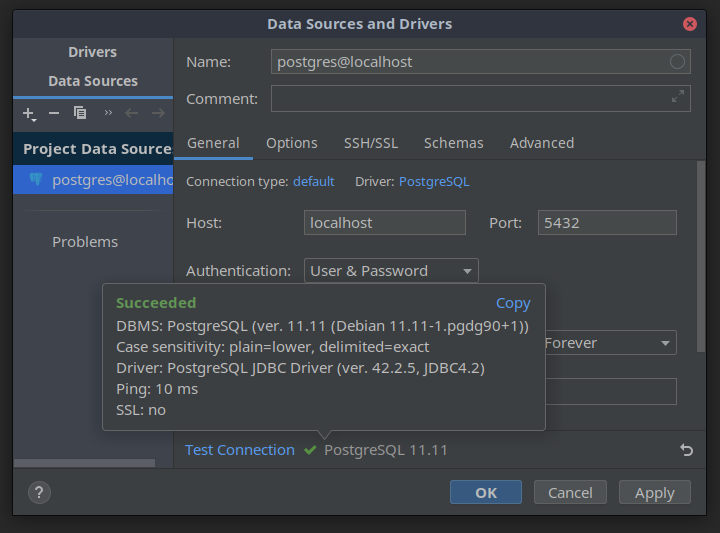Open the General tab
The image size is (720, 533).
pos(213,143)
